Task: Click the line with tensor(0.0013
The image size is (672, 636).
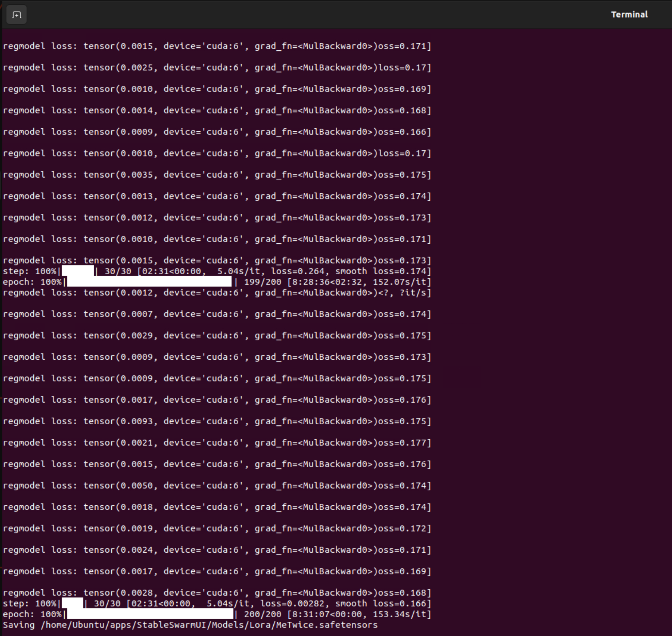Action: click(x=217, y=196)
